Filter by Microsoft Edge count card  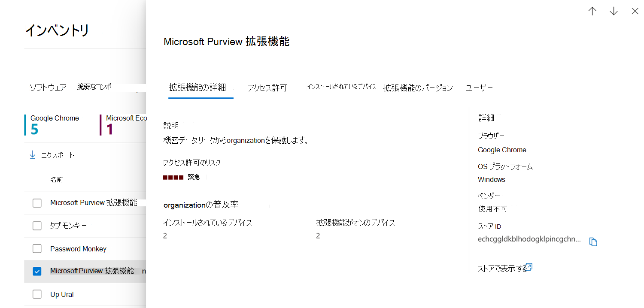[123, 125]
